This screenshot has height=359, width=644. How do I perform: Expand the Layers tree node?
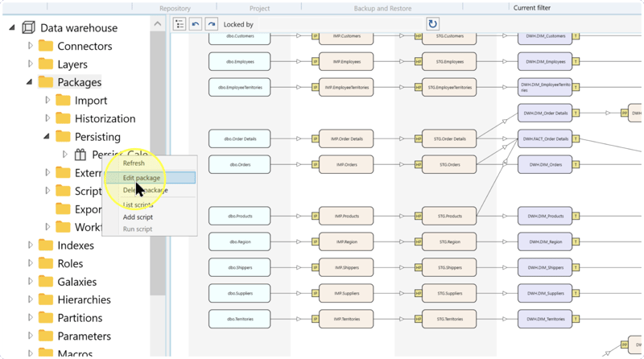[30, 64]
